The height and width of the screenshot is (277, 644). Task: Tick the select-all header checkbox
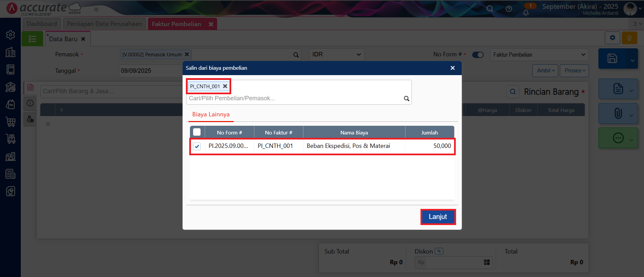click(197, 132)
